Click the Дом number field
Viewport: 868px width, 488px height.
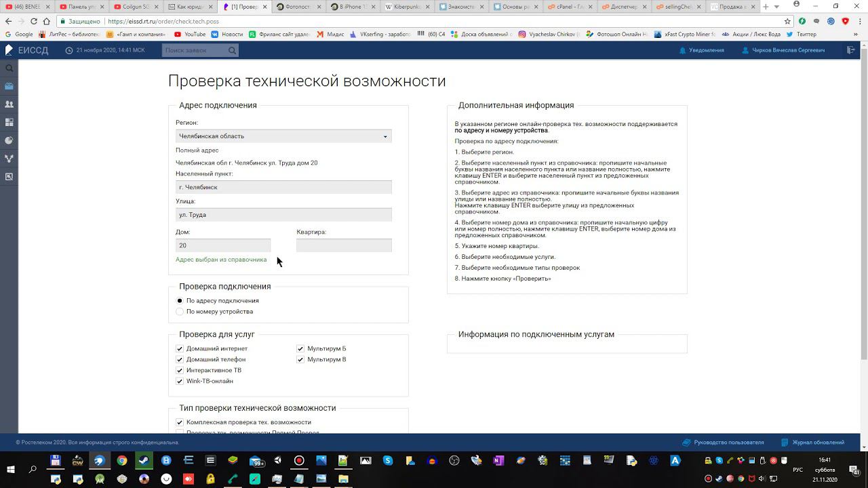(x=223, y=245)
